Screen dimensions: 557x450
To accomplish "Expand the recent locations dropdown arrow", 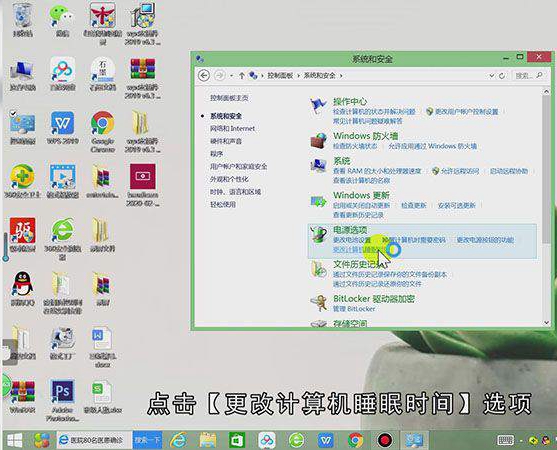I will click(x=232, y=76).
